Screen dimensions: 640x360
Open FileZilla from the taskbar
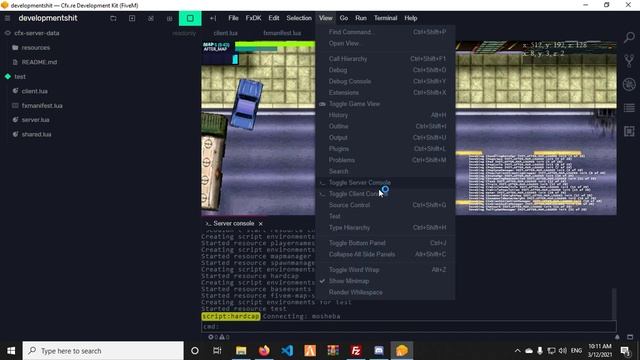[356, 351]
